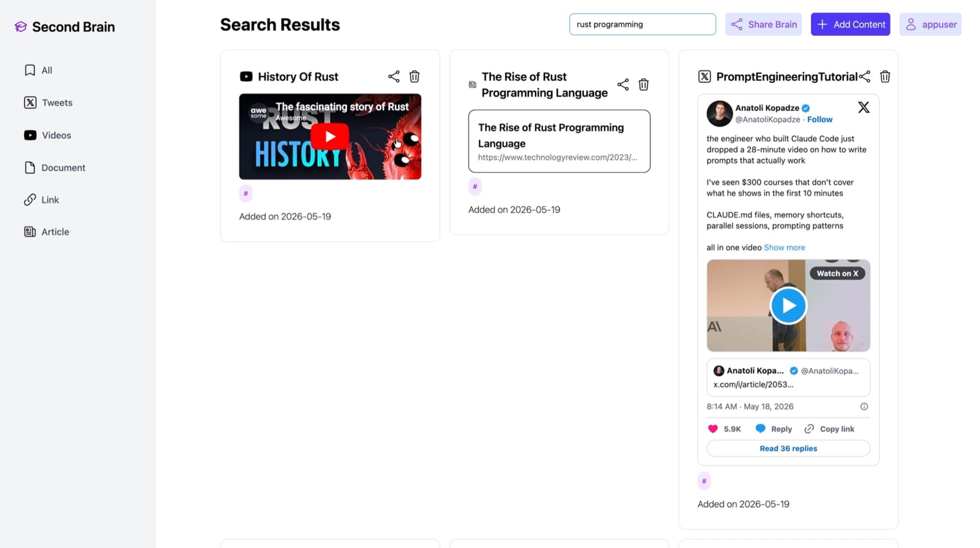The image size is (980, 548).
Task: Delete the Rise of Rust Programming Language card
Action: (x=644, y=85)
